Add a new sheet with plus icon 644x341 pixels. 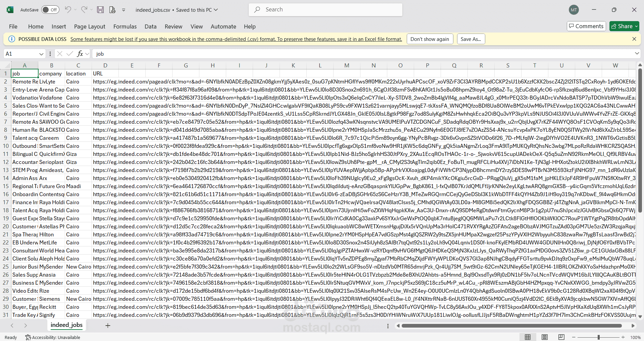[x=108, y=326]
